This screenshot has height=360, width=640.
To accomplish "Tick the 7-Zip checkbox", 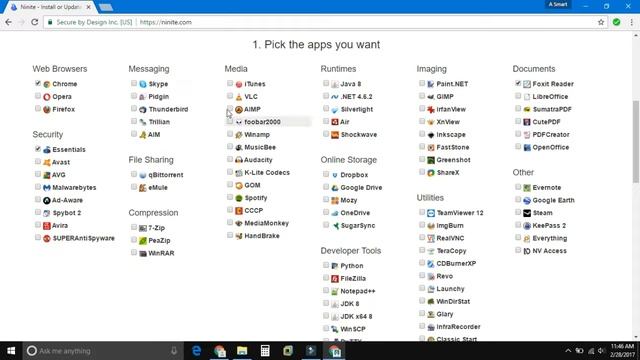I will pos(134,227).
